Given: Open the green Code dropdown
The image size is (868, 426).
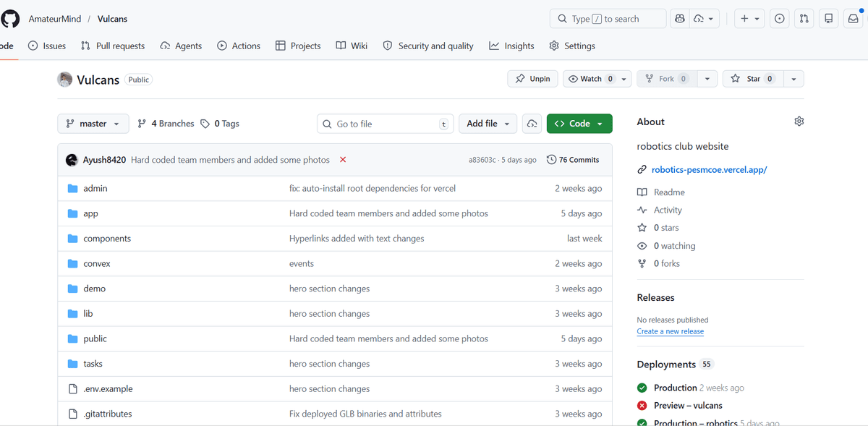Looking at the screenshot, I should 579,124.
